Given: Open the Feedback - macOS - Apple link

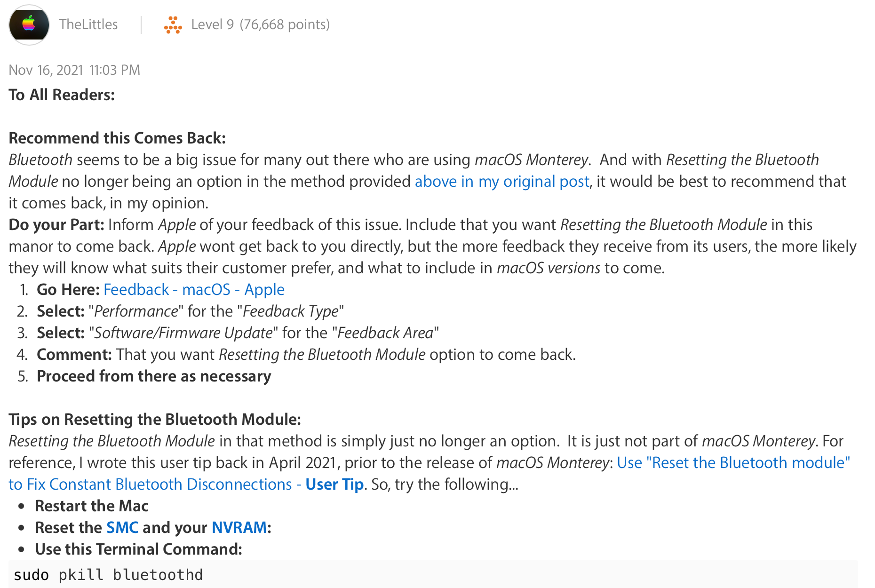Looking at the screenshot, I should pyautogui.click(x=194, y=290).
